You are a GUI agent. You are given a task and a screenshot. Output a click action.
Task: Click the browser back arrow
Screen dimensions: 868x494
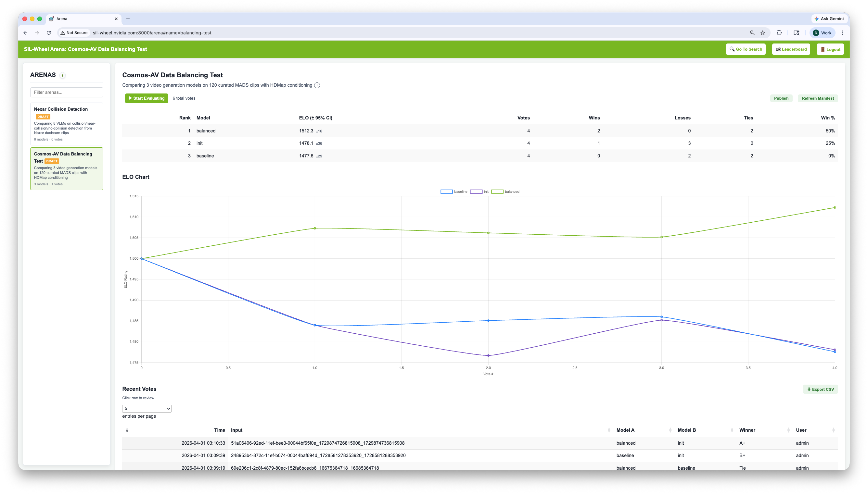point(25,33)
